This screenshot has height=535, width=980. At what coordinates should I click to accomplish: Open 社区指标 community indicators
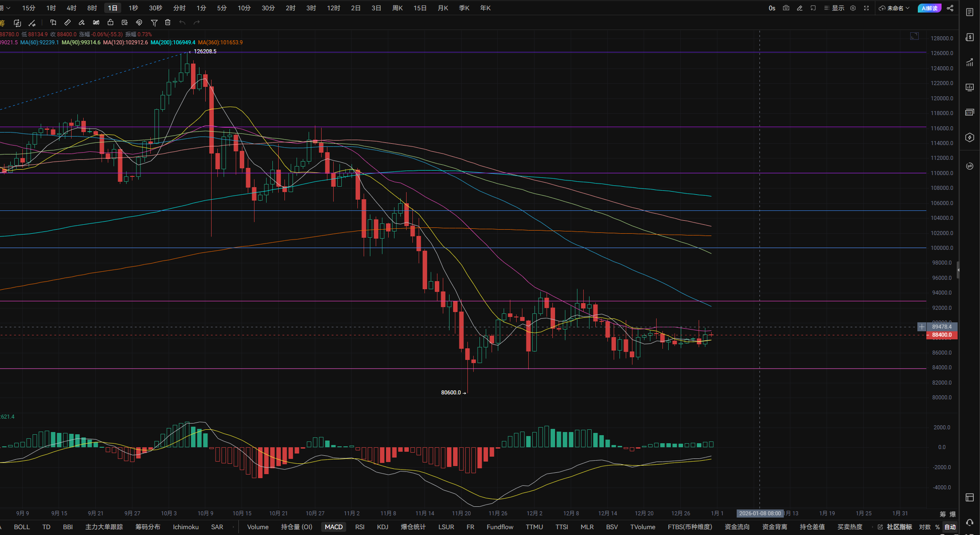[899, 527]
